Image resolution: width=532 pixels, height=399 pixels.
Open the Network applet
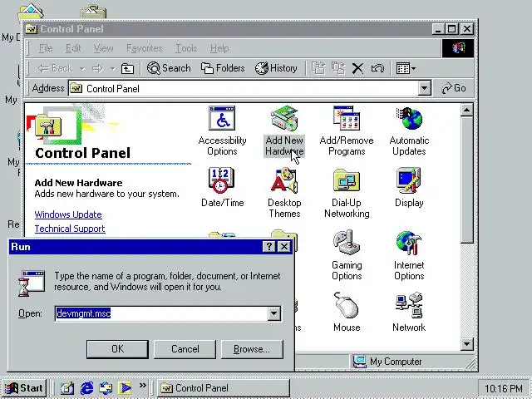(409, 313)
